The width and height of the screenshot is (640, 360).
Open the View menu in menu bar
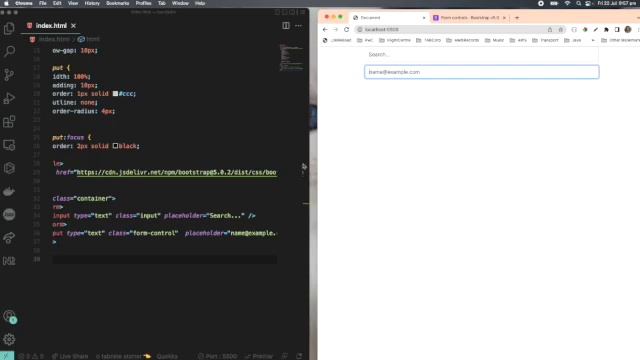(73, 3)
